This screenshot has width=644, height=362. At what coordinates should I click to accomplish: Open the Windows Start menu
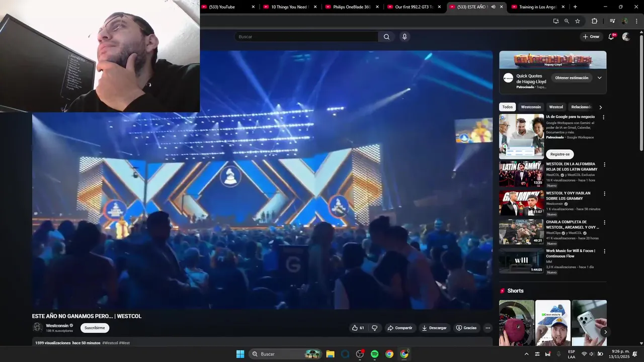click(240, 354)
